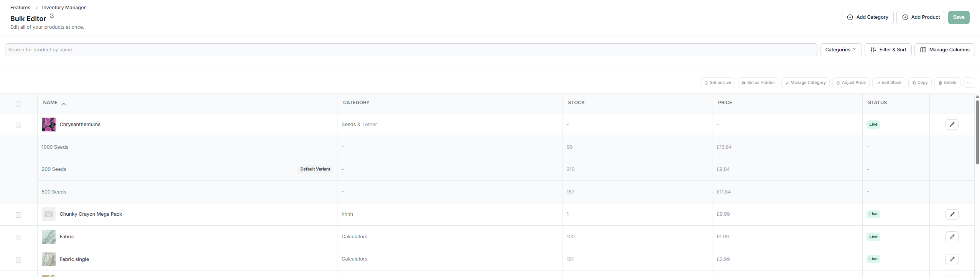980x277 pixels.
Task: Click the pin icon beside Bulk Editor
Action: 52,16
